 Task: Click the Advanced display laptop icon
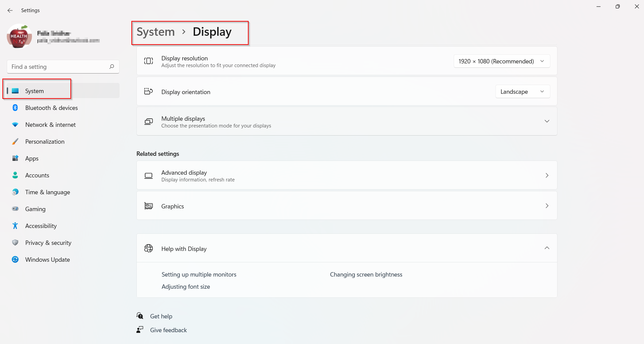click(149, 175)
